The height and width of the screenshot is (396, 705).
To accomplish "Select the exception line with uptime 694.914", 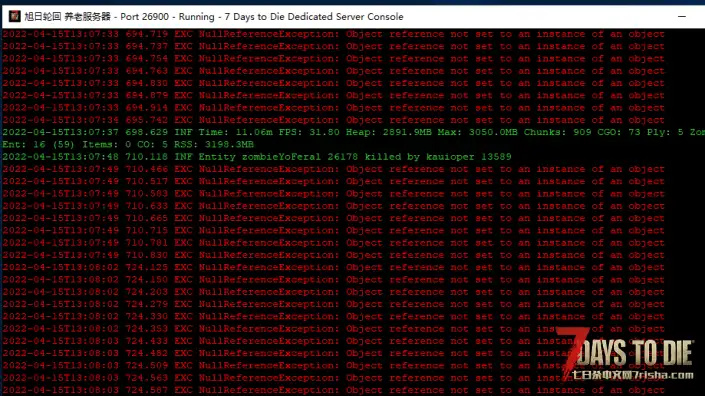I will click(333, 108).
